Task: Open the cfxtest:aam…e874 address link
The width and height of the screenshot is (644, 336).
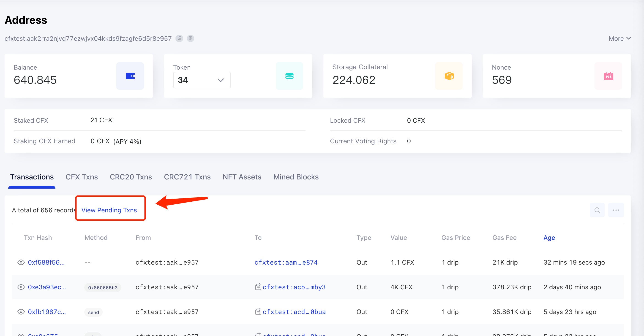Action: click(286, 262)
